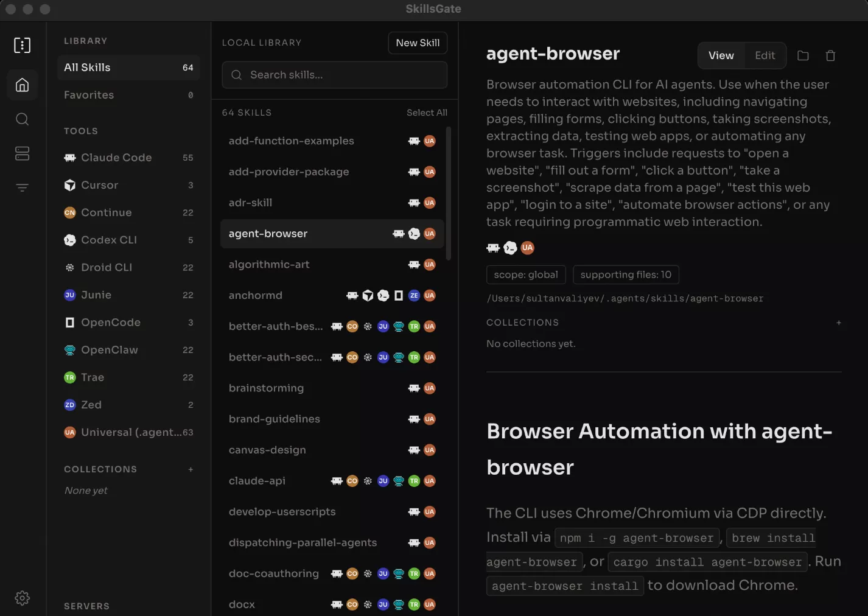868x616 pixels.
Task: Toggle the sidebar panel icon
Action: coord(22,45)
